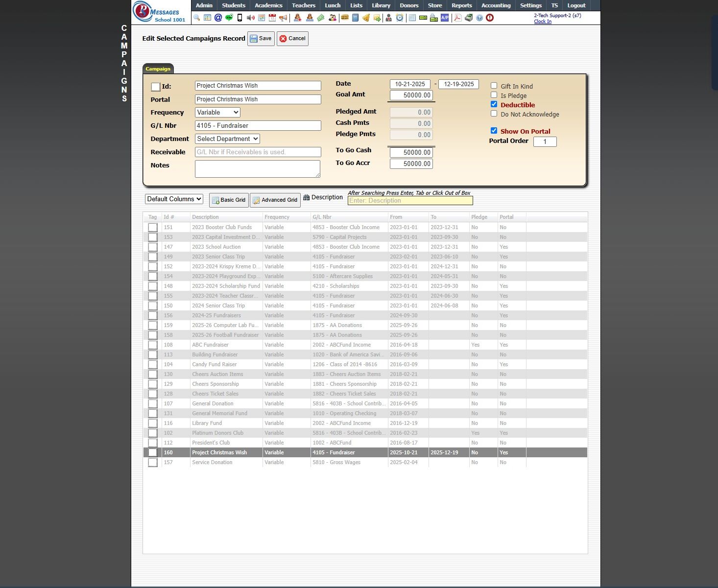Select the Platinum Donors Club row
The width and height of the screenshot is (718, 588).
pos(365,433)
